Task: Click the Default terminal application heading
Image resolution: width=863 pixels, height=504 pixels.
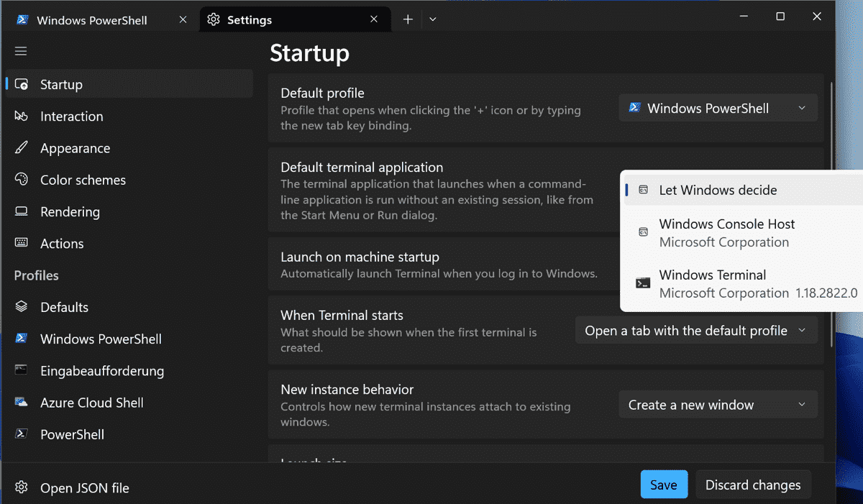Action: click(x=362, y=168)
